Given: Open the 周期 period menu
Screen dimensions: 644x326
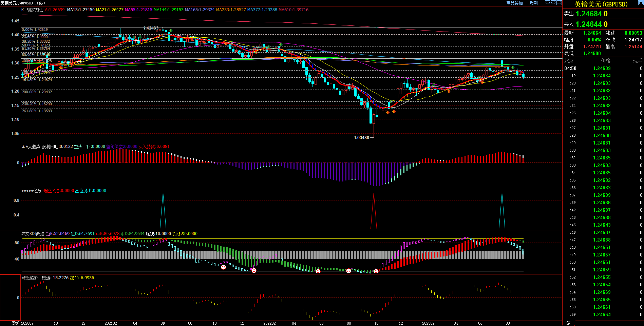Looking at the screenshot, I should coord(534,3).
